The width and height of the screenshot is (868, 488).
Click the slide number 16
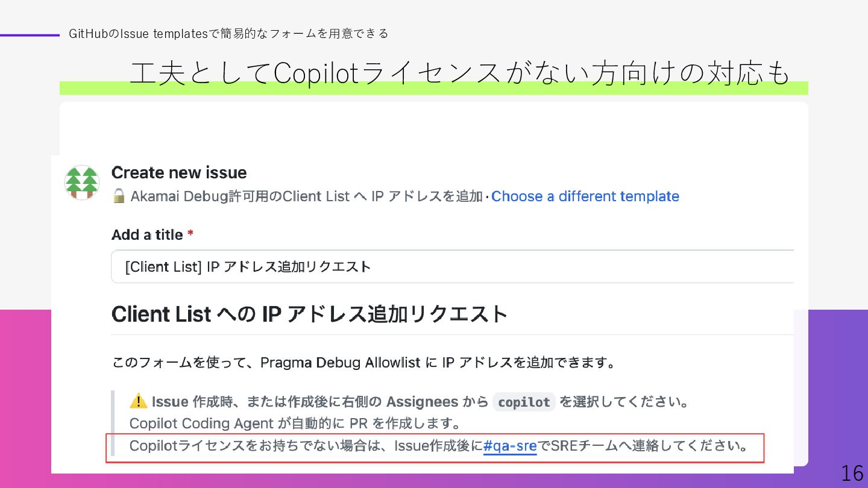(x=852, y=474)
